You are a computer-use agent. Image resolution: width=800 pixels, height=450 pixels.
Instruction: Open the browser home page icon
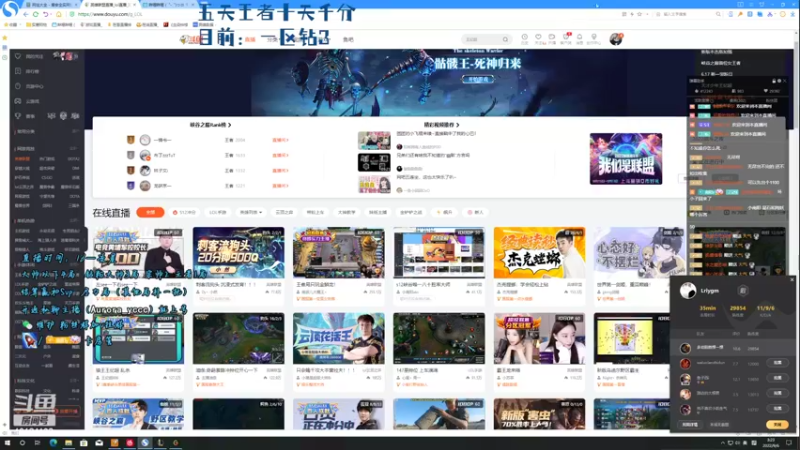59,14
